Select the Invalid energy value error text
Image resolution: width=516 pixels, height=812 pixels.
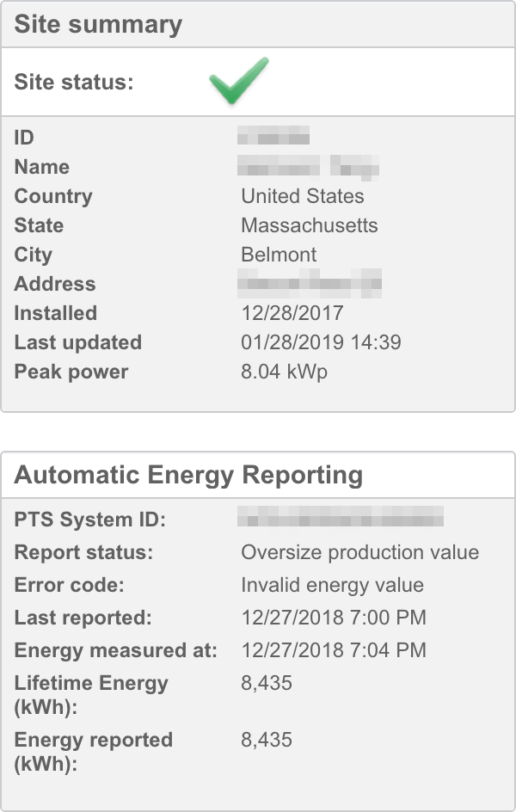[x=332, y=585]
